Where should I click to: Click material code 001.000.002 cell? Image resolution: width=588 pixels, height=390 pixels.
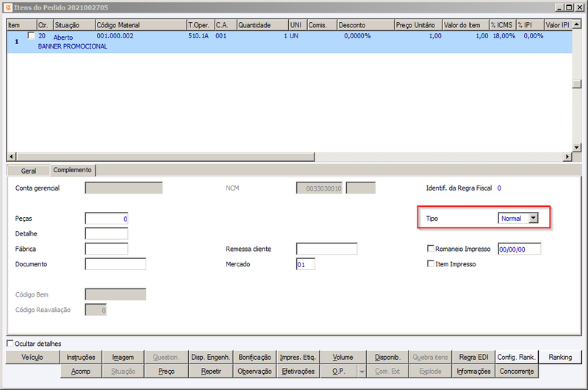pyautogui.click(x=115, y=36)
